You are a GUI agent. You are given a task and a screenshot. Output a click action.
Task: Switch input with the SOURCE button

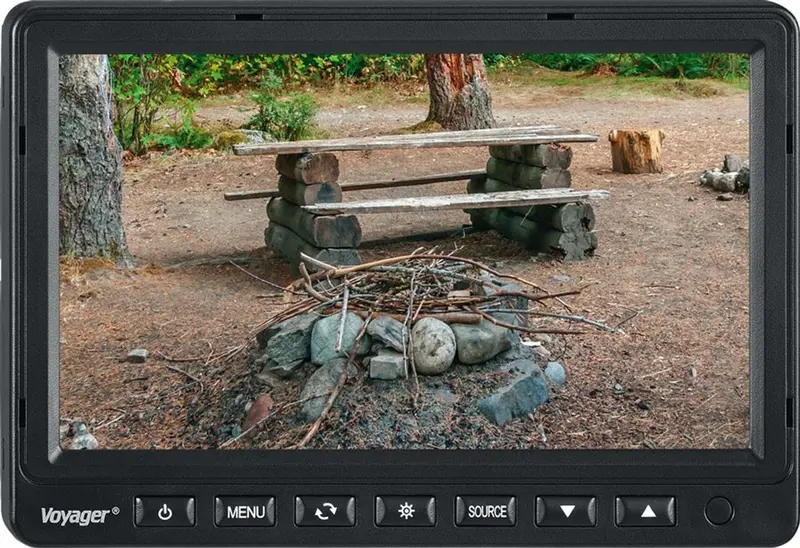point(486,511)
